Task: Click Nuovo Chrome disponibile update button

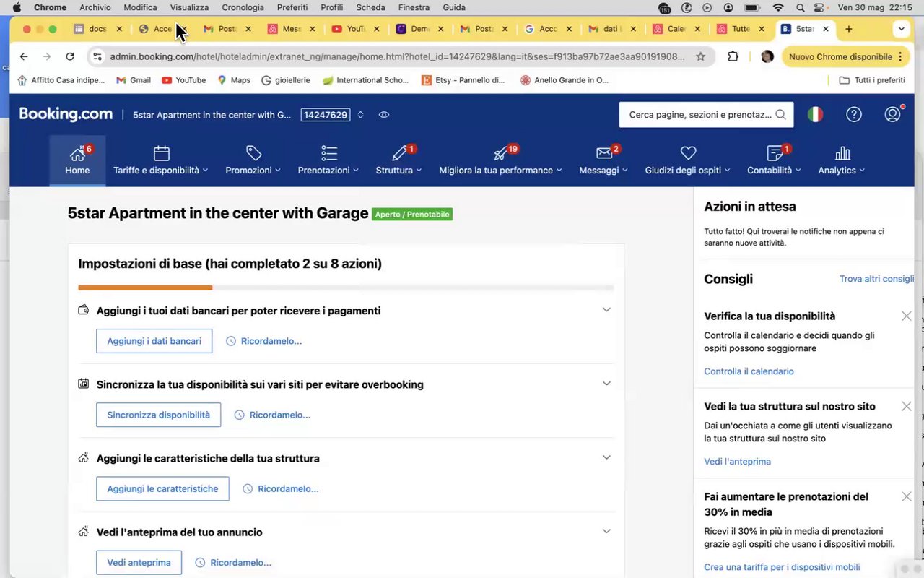Action: click(x=846, y=56)
